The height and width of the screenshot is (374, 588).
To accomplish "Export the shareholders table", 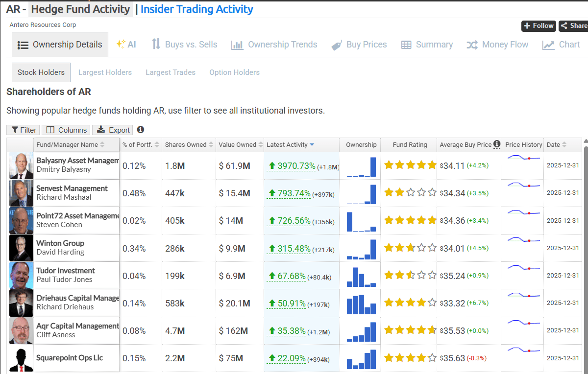I will 113,130.
